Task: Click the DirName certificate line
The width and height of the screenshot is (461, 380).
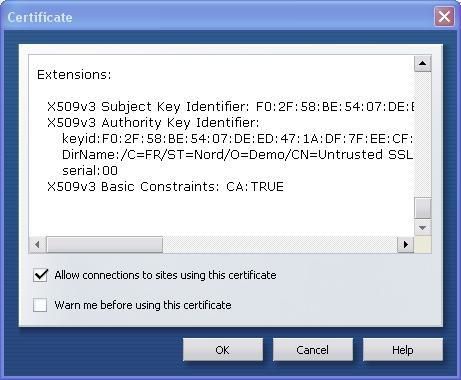Action: point(238,155)
